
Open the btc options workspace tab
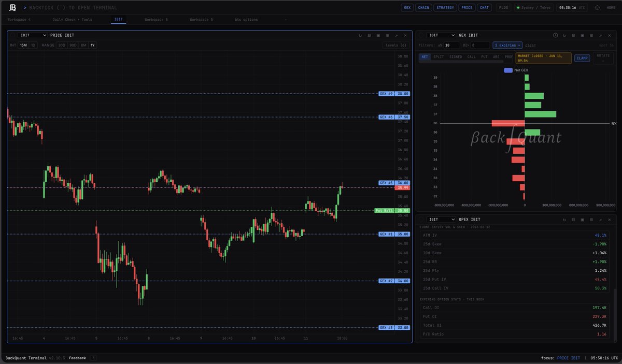click(246, 20)
